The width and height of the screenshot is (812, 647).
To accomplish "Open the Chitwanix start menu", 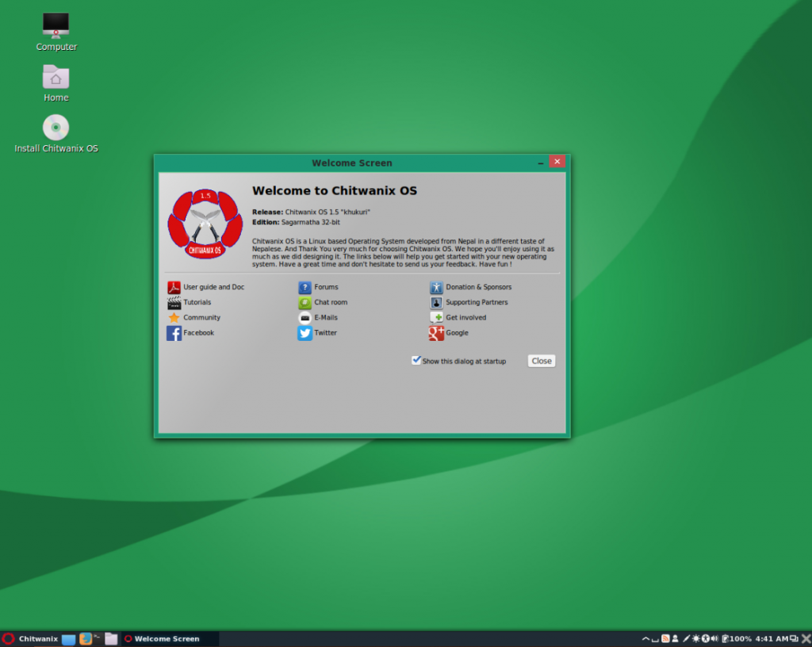I will [30, 639].
